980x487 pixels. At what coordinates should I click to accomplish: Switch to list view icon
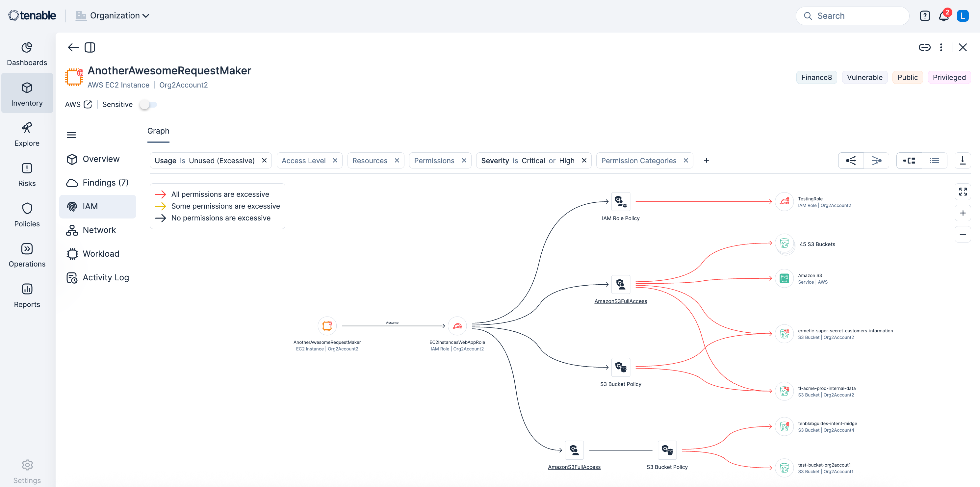[934, 161]
